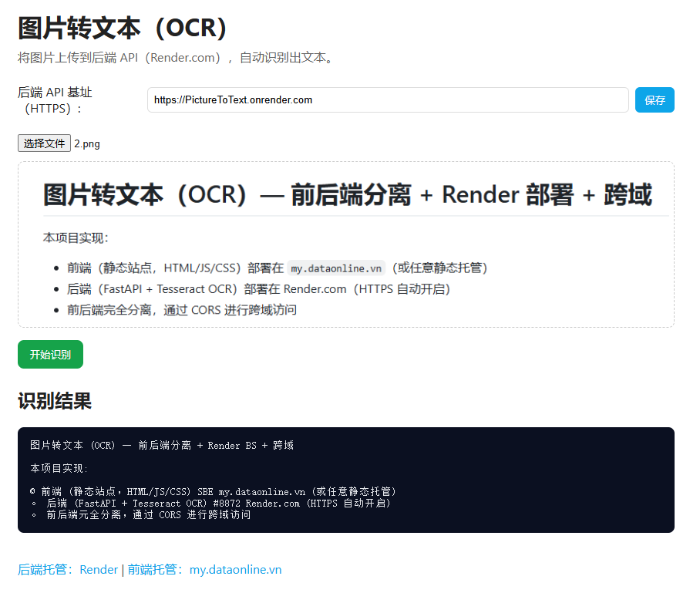Click the 选择文件 file picker button
The width and height of the screenshot is (700, 593).
(44, 143)
